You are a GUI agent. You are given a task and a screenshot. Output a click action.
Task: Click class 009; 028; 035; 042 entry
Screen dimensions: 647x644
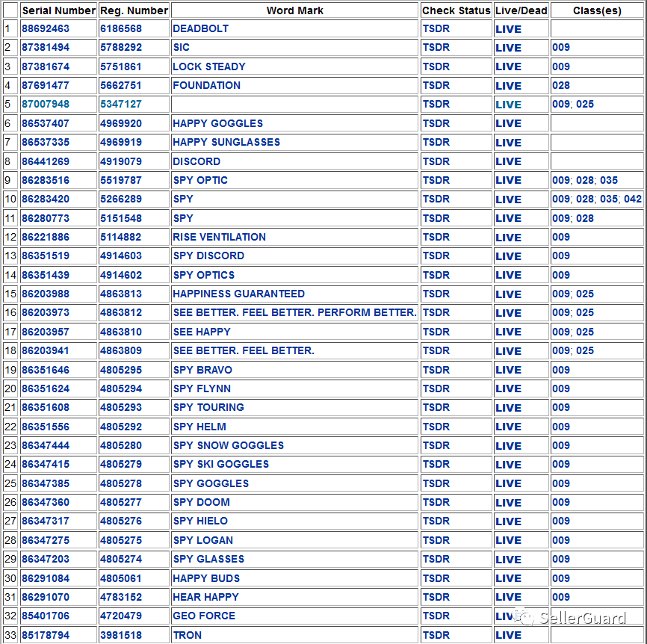point(597,199)
